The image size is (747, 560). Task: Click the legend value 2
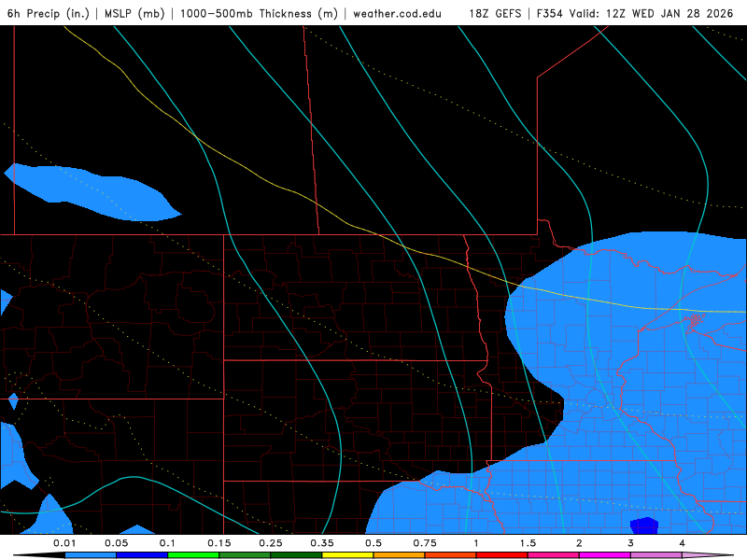click(579, 543)
